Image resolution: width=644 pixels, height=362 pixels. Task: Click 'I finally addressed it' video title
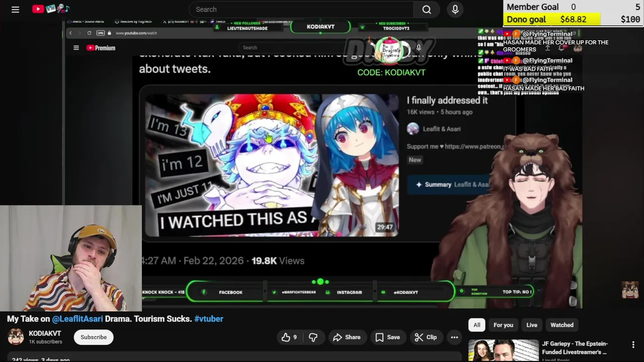coord(447,101)
